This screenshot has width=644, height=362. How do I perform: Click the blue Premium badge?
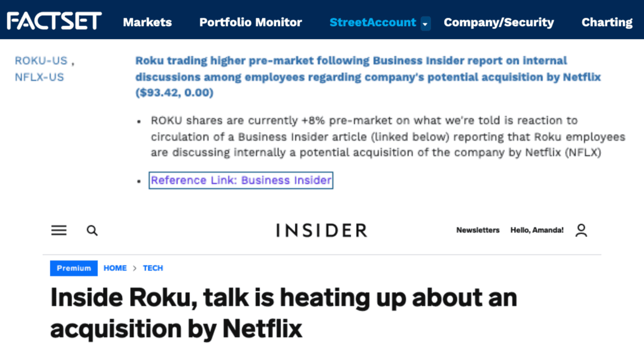(73, 268)
